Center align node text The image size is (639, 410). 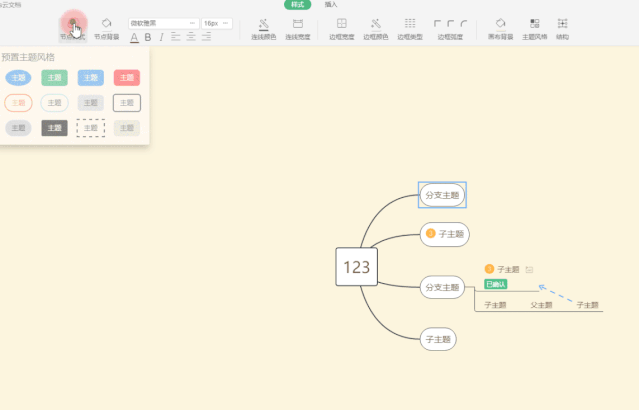pyautogui.click(x=191, y=37)
